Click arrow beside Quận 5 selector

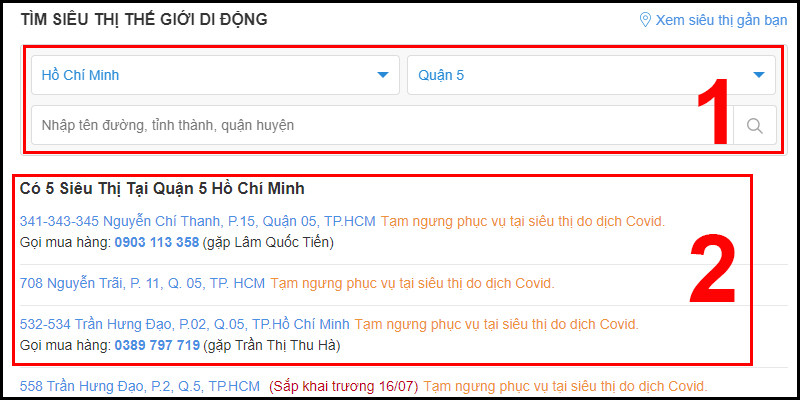pos(759,75)
